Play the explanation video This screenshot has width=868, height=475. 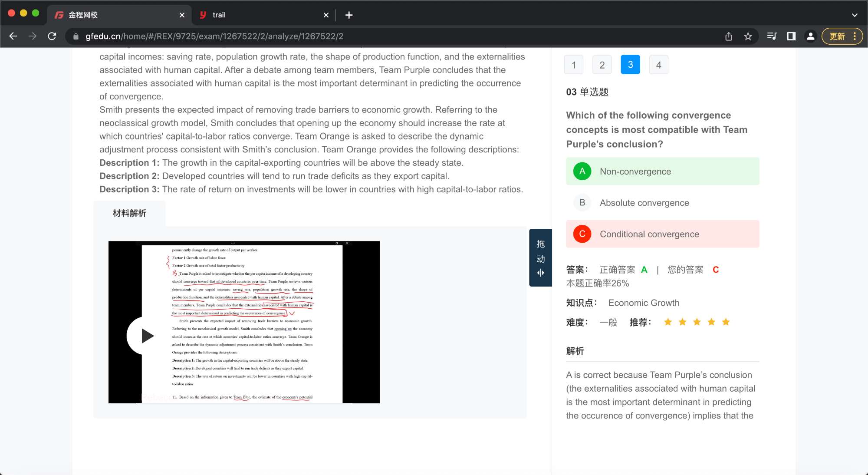145,336
